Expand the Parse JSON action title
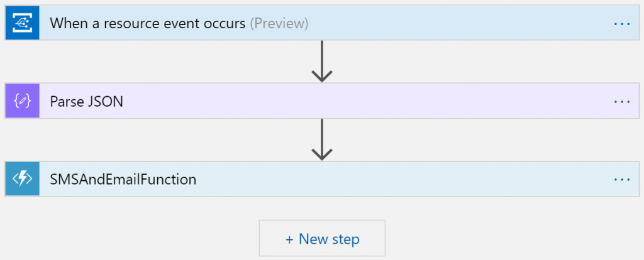 point(86,101)
